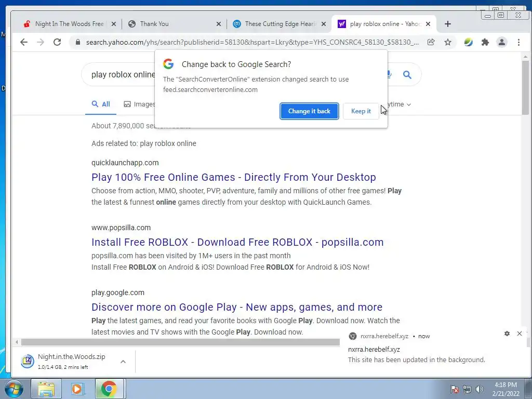View site info via the padlock icon
This screenshot has width=532, height=399.
point(78,42)
